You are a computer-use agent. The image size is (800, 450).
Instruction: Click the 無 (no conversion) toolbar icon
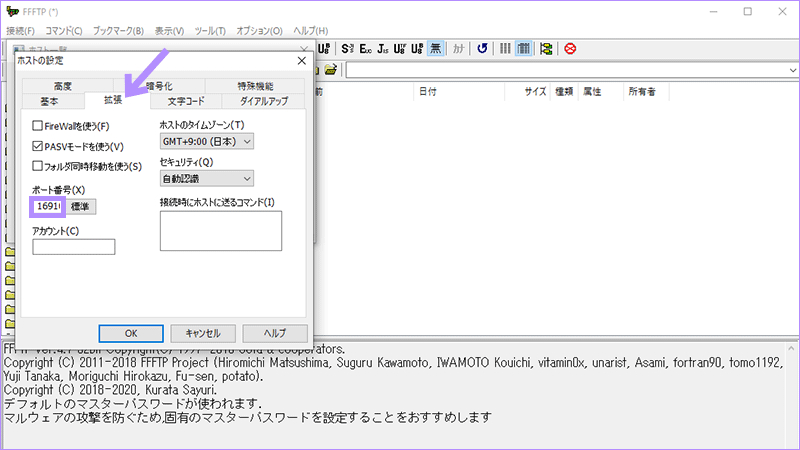tap(437, 48)
